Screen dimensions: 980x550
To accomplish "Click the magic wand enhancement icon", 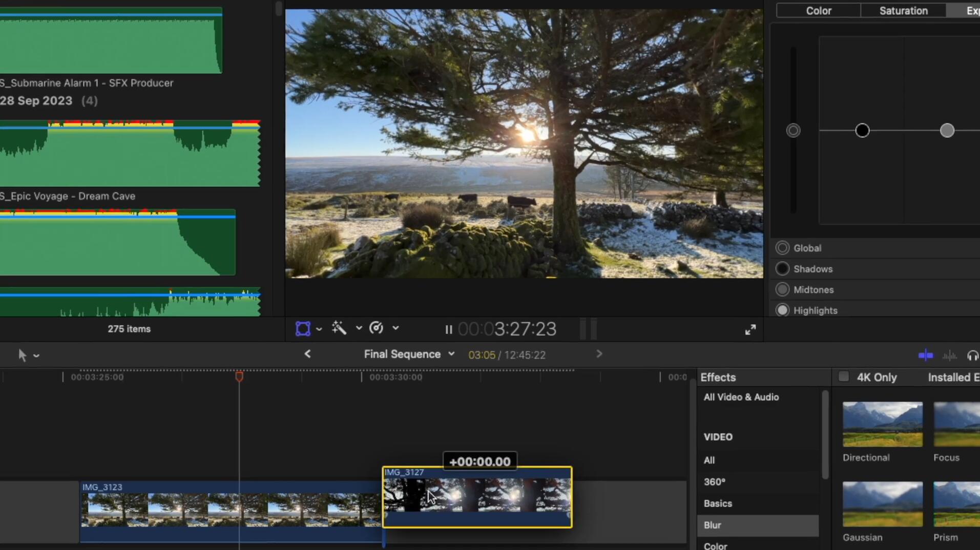I will point(339,328).
